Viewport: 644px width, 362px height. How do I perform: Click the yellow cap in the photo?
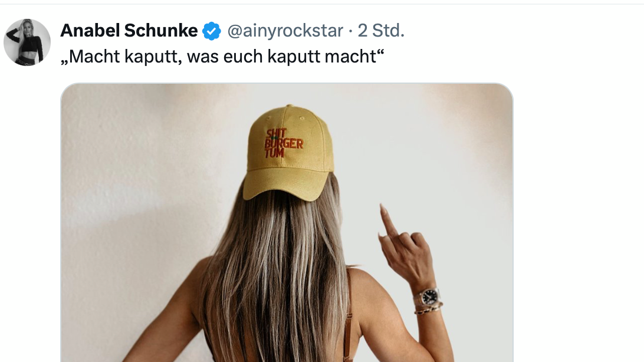288,153
